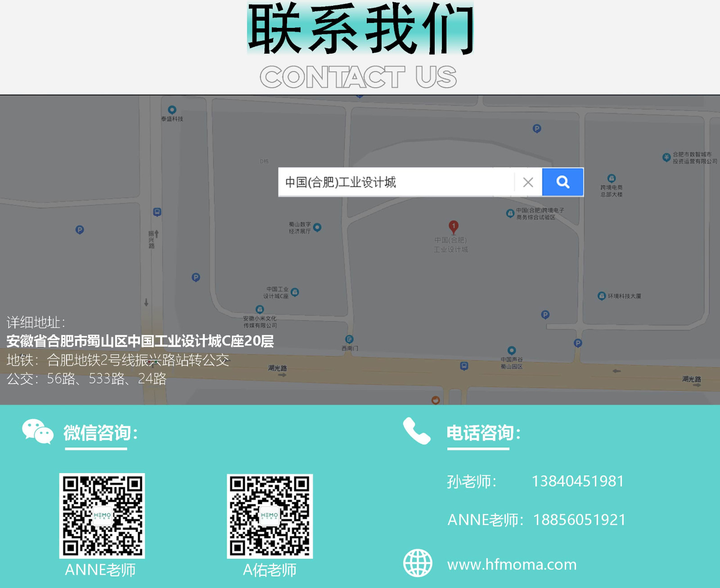Screen dimensions: 720x588
Task: Click the 泰盛科技 map marker
Action: pos(172,110)
